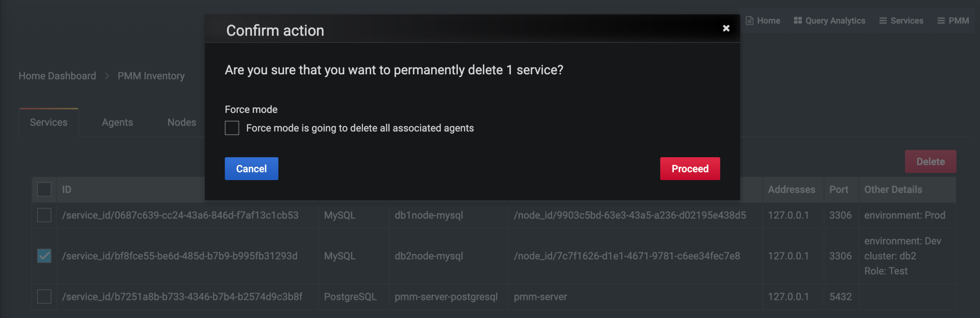The image size is (980, 318).
Task: Click the Query Analytics grid icon
Action: click(x=797, y=21)
